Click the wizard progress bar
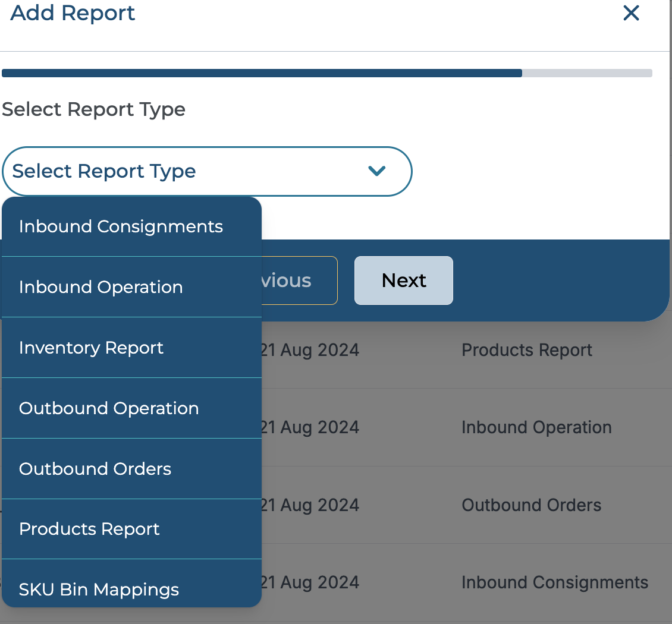The width and height of the screenshot is (672, 624). [x=326, y=73]
